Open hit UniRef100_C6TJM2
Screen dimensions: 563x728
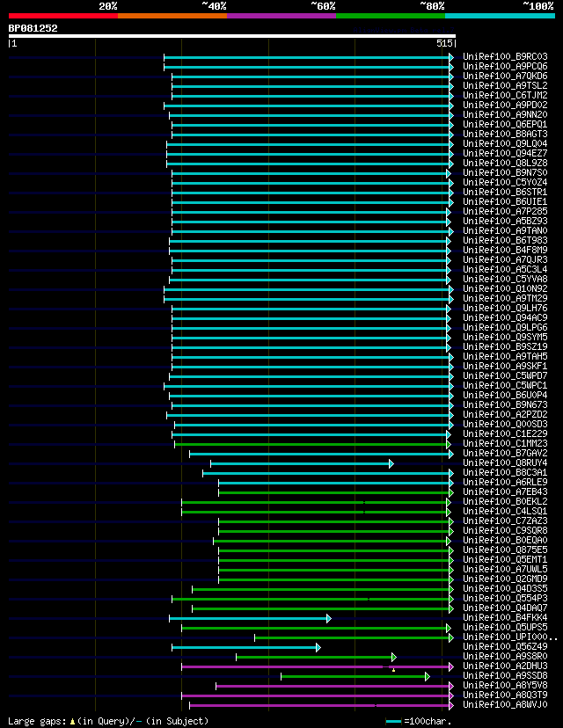[x=505, y=95]
